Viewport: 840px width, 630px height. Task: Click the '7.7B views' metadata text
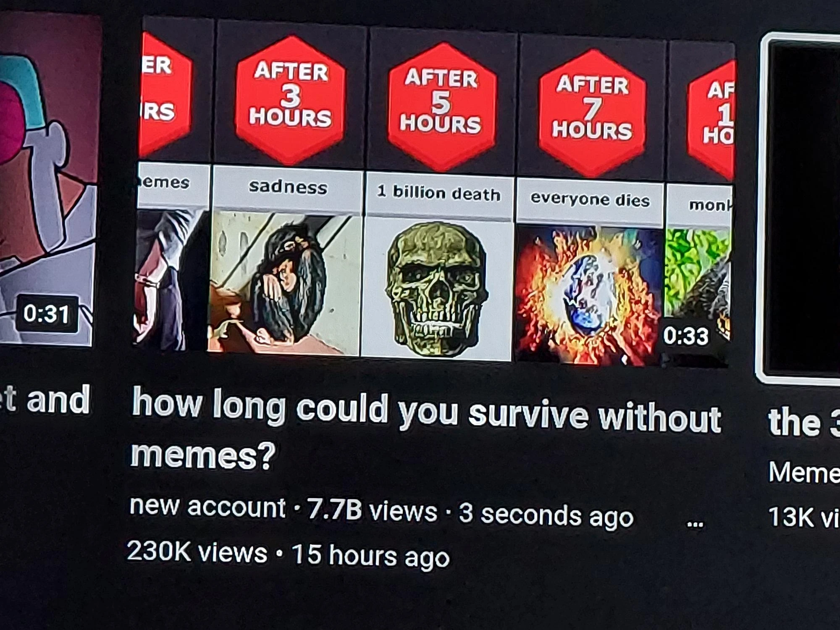[372, 510]
